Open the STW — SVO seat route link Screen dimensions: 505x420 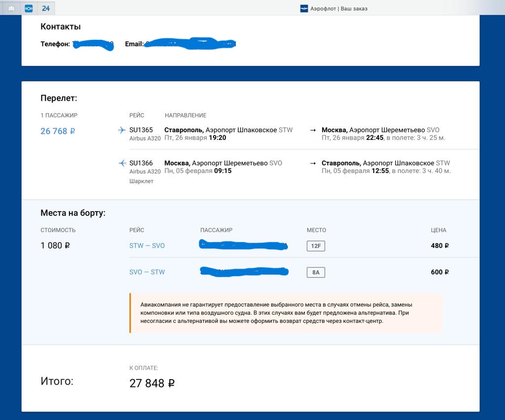coord(147,246)
